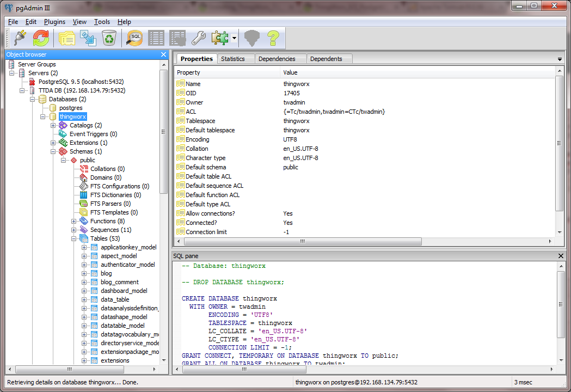Collapse the Tables (53) node
The width and height of the screenshot is (571, 392).
pyautogui.click(x=74, y=238)
